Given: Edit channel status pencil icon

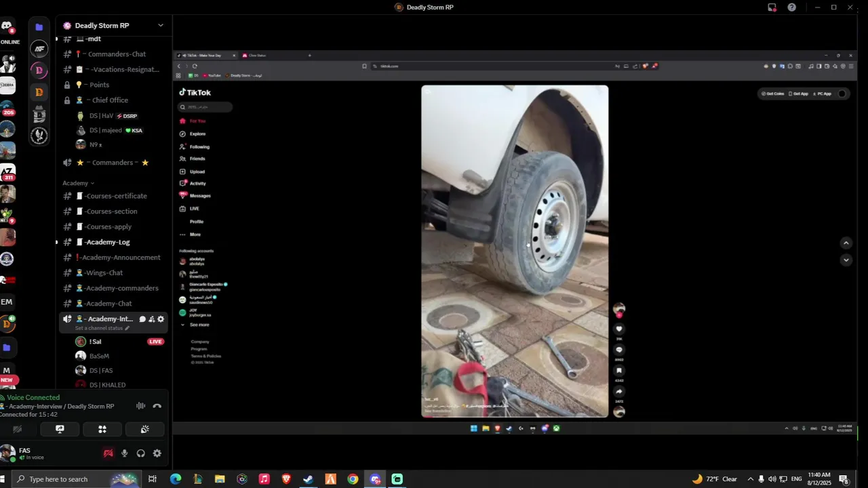Looking at the screenshot, I should 127,328.
